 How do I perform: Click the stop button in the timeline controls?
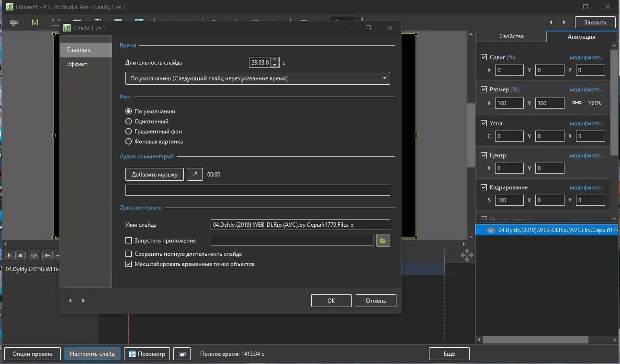[x=21, y=255]
